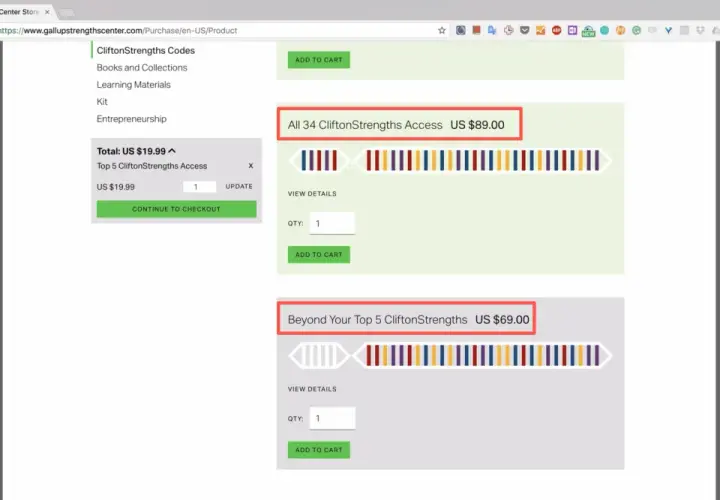The width and height of the screenshot is (720, 500).
Task: Click Top 5 CliftonStrengths Access cart item name
Action: tap(152, 166)
